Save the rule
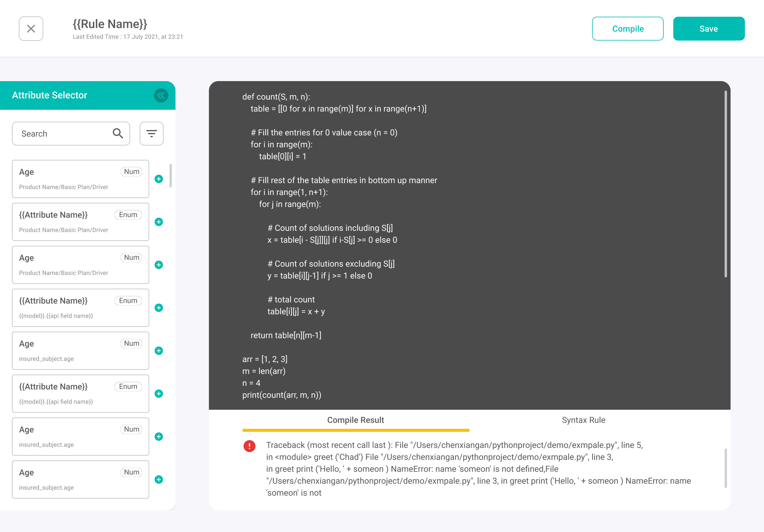This screenshot has height=532, width=764. tap(708, 29)
